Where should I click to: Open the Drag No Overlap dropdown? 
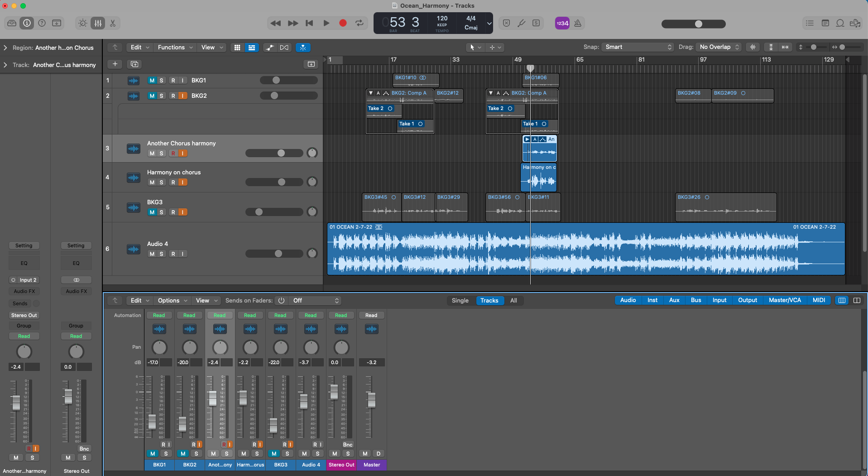click(719, 47)
